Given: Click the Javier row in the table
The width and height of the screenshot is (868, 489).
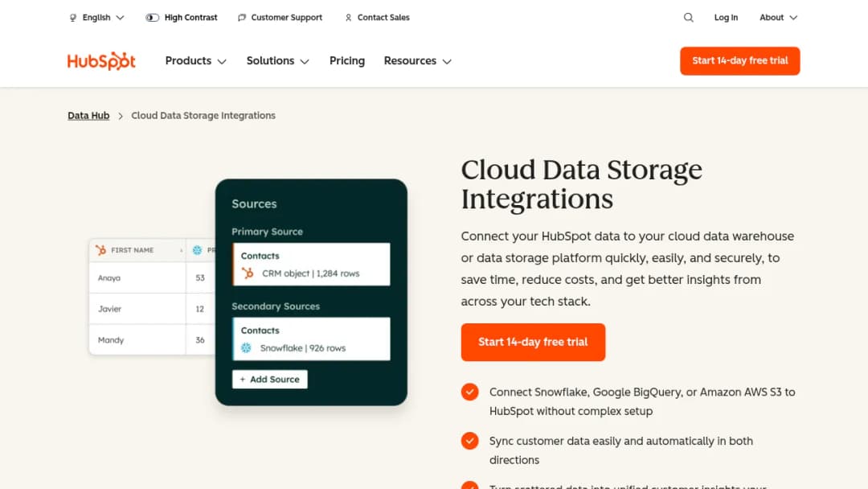Looking at the screenshot, I should click(x=152, y=309).
